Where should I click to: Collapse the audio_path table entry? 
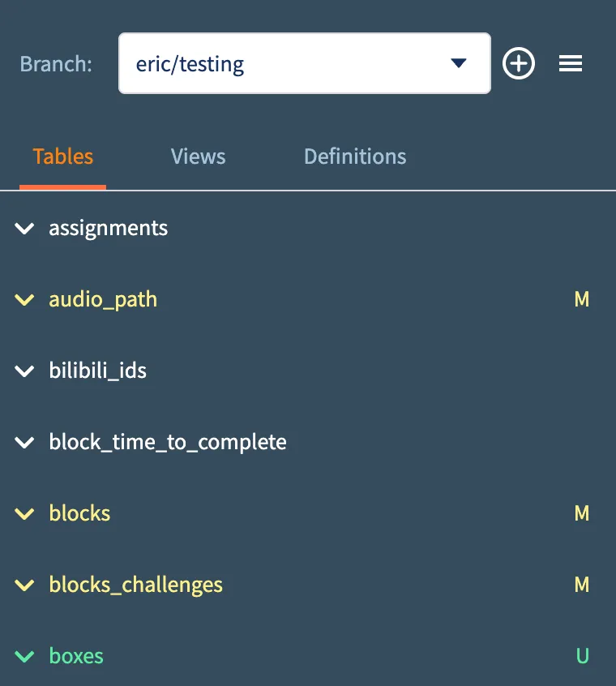click(24, 299)
